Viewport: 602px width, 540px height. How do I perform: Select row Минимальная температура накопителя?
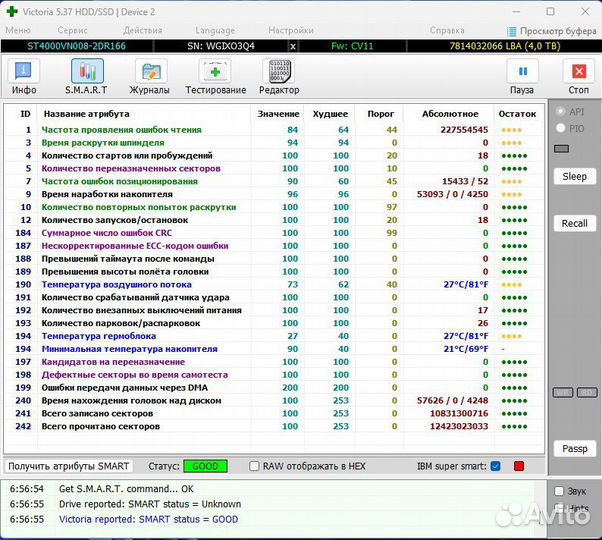274,349
